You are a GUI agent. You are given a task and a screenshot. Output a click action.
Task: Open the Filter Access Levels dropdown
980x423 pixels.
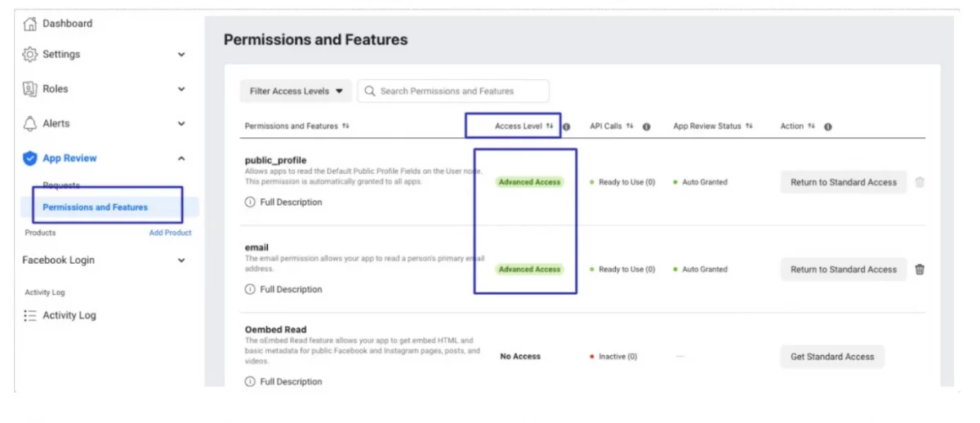(296, 91)
